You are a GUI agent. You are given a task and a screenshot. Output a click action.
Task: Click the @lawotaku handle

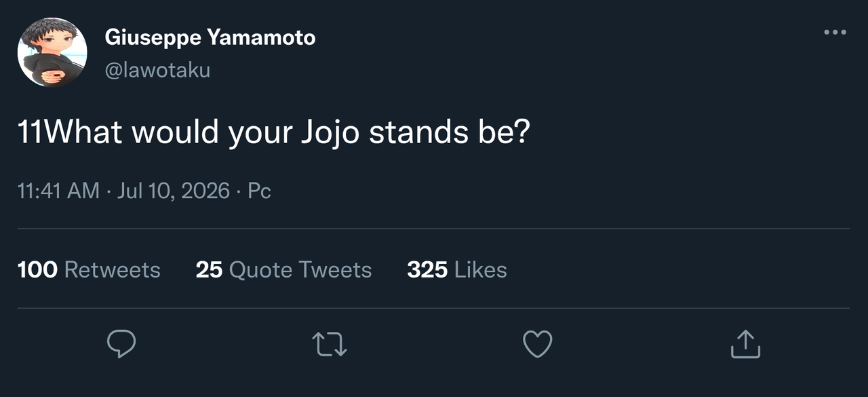pos(157,70)
